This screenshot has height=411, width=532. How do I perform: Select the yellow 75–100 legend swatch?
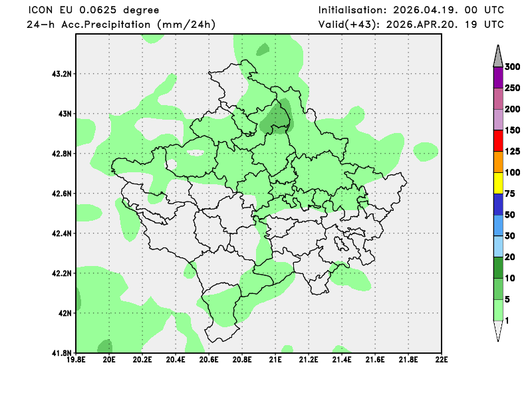[497, 183]
